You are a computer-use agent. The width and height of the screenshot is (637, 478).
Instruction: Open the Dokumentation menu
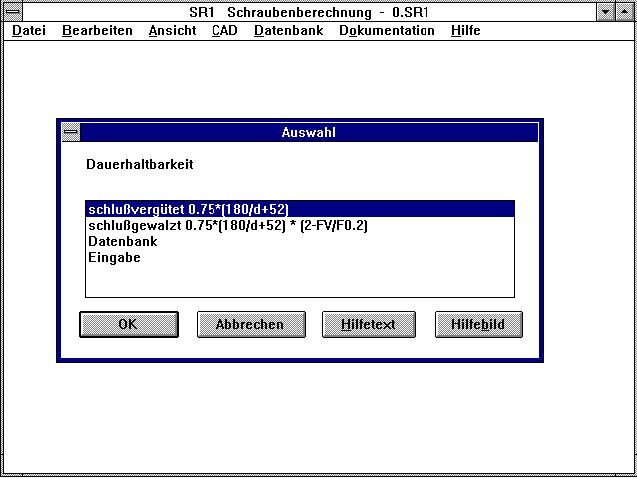[x=387, y=30]
